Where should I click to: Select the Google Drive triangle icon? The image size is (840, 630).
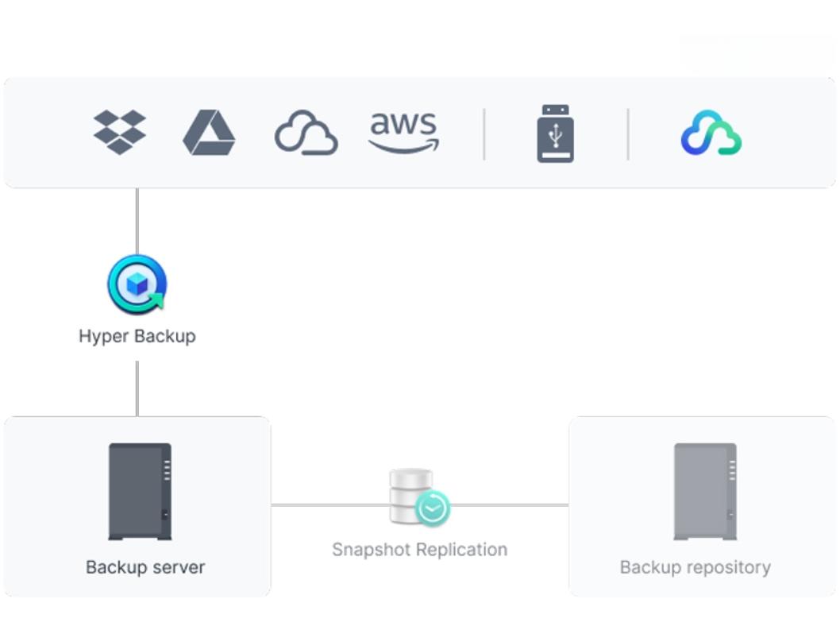209,133
